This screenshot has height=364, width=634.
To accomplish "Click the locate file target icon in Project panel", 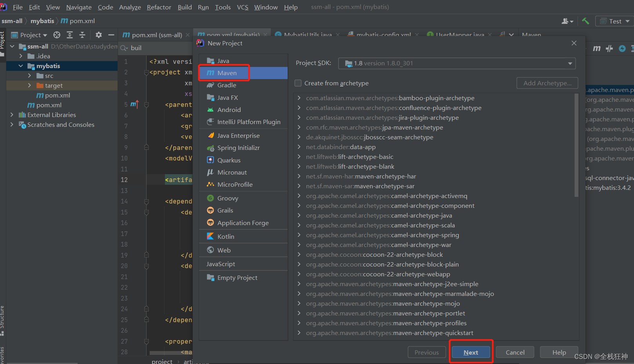I will [x=57, y=35].
